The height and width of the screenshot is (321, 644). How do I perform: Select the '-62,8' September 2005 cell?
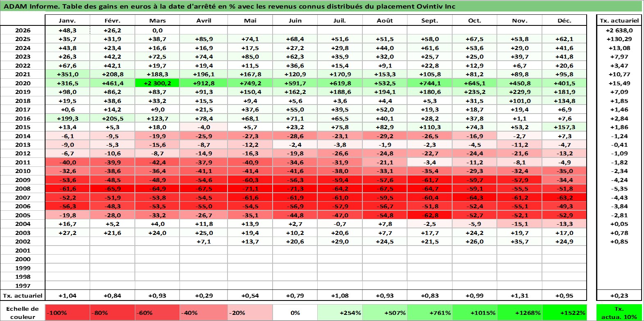[x=430, y=215]
